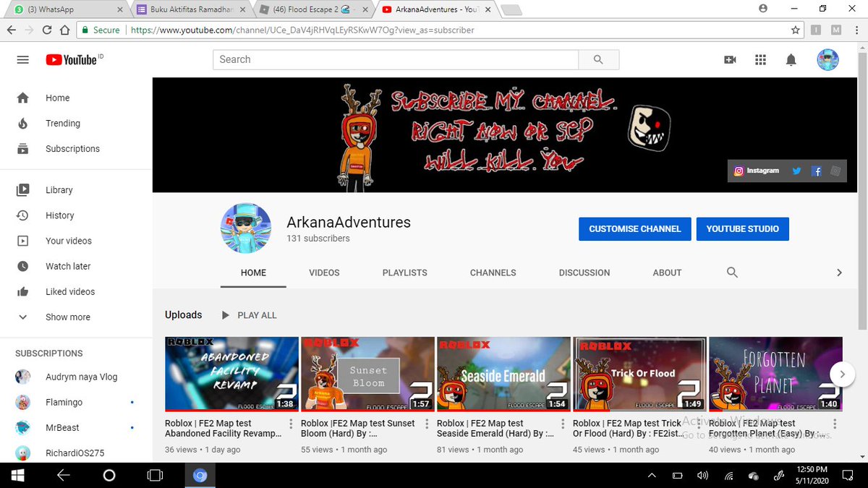Bookmark page with the star icon
The image size is (868, 488).
click(x=795, y=30)
